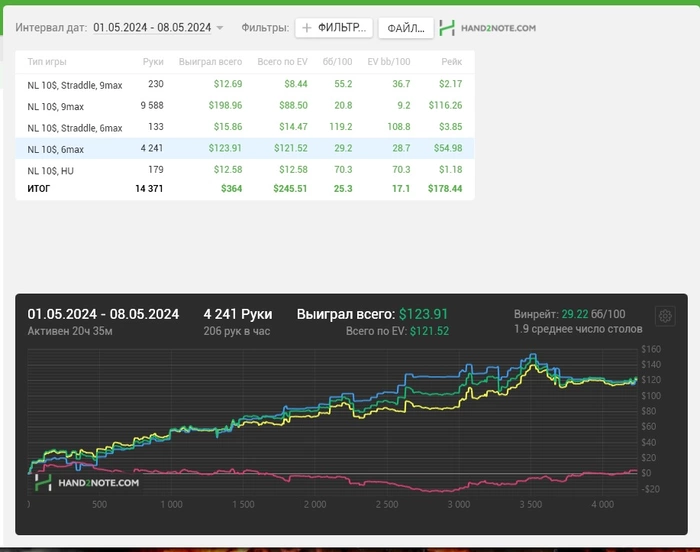Click the $198.96 winnings cell
Image resolution: width=700 pixels, height=552 pixels.
click(x=225, y=105)
